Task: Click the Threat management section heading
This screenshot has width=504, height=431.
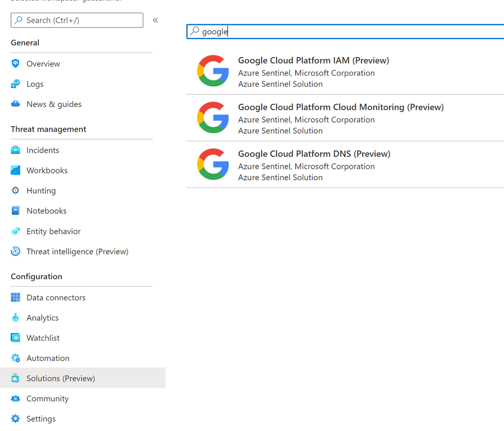Action: coord(48,129)
